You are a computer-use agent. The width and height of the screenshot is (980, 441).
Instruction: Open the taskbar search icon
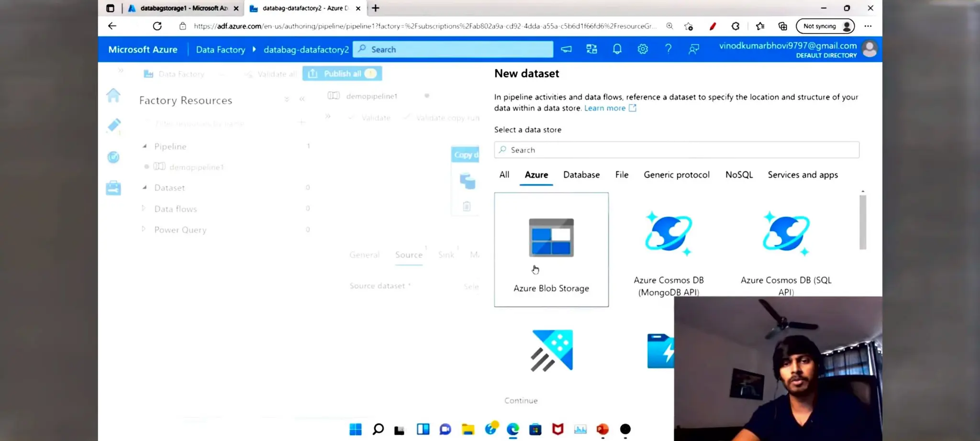coord(378,429)
